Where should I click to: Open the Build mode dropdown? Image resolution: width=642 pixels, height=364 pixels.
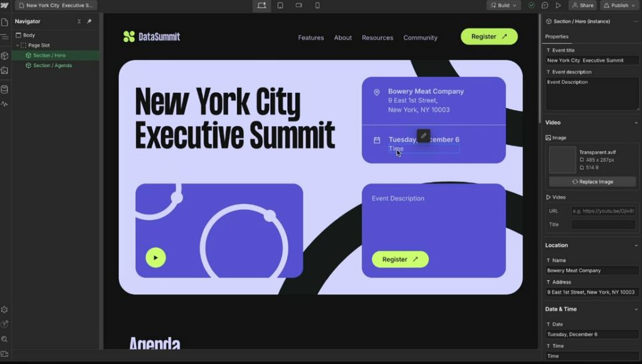pyautogui.click(x=503, y=5)
